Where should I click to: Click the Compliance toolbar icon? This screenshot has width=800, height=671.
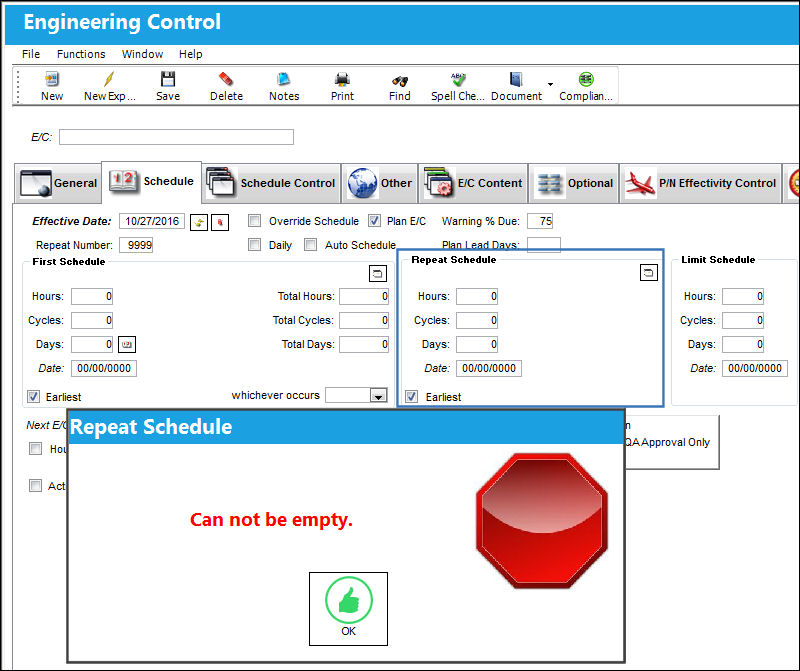(586, 86)
